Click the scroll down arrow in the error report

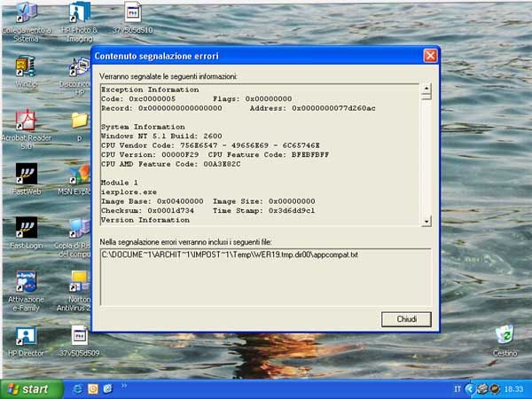pyautogui.click(x=426, y=221)
